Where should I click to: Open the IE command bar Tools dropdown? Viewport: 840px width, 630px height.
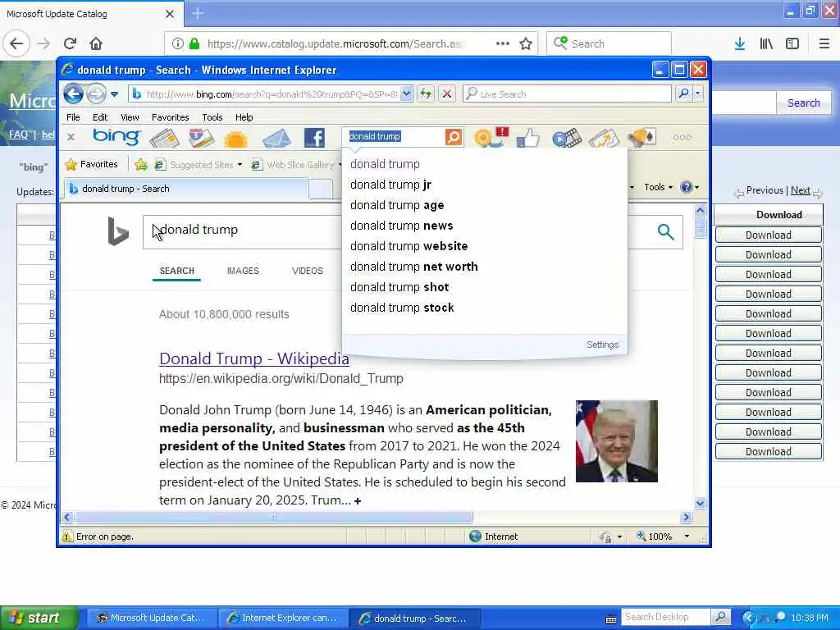click(659, 187)
